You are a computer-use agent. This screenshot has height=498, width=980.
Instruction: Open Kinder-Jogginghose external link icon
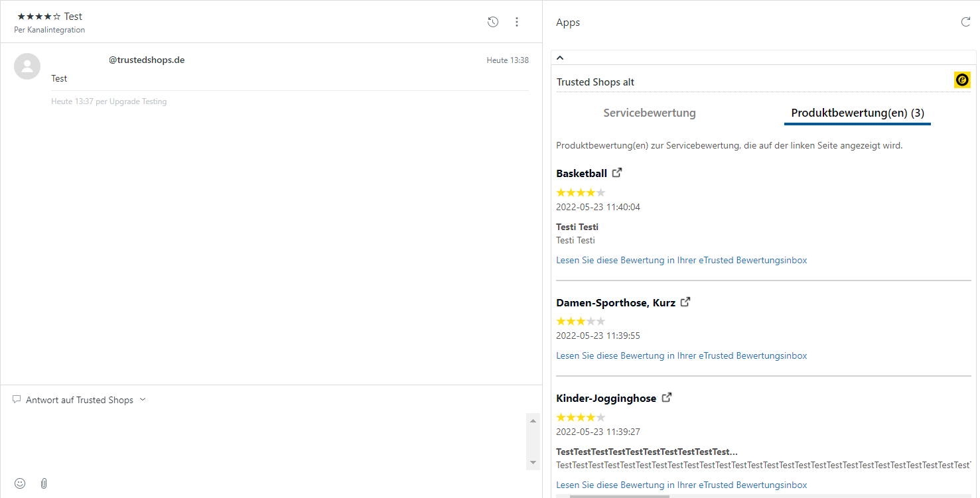click(667, 397)
